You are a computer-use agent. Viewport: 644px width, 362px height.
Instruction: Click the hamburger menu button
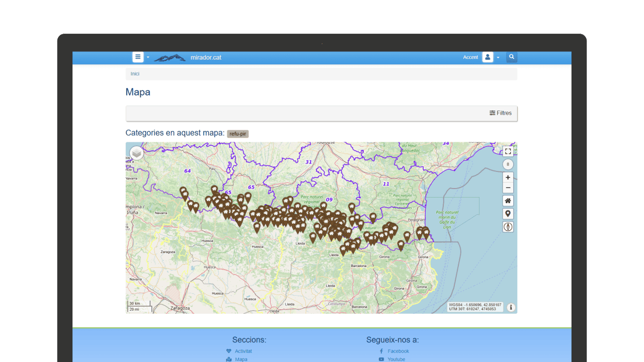138,57
